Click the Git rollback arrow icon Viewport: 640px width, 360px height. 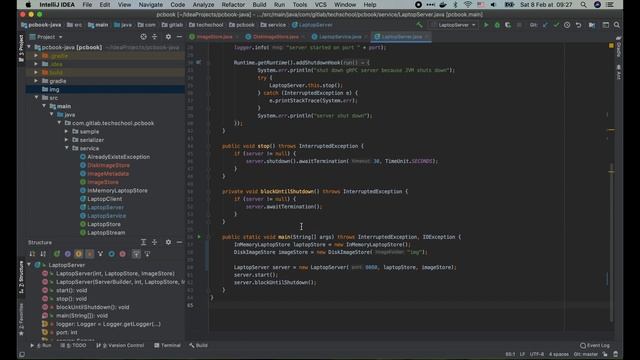(578, 25)
